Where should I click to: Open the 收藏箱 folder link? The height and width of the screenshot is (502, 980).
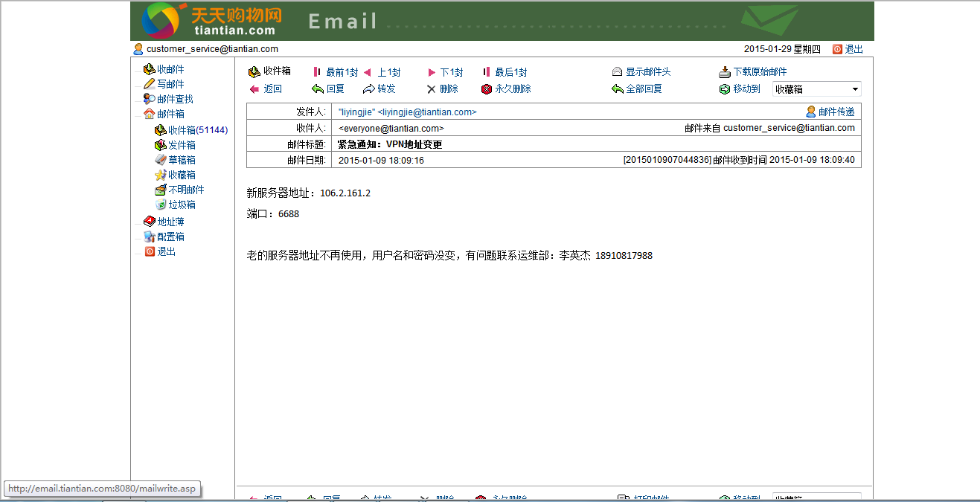(x=182, y=175)
